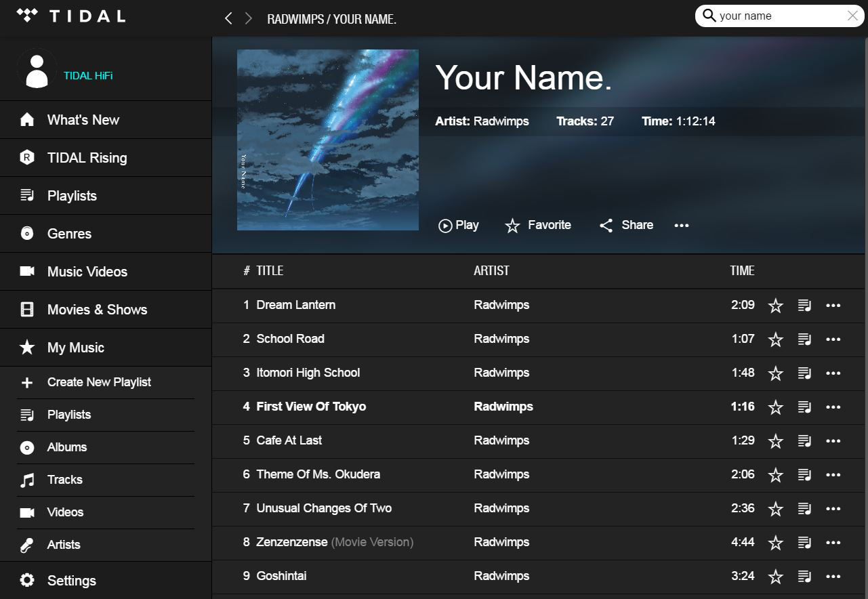
Task: Open more options for Cafe At Last
Action: tap(833, 441)
